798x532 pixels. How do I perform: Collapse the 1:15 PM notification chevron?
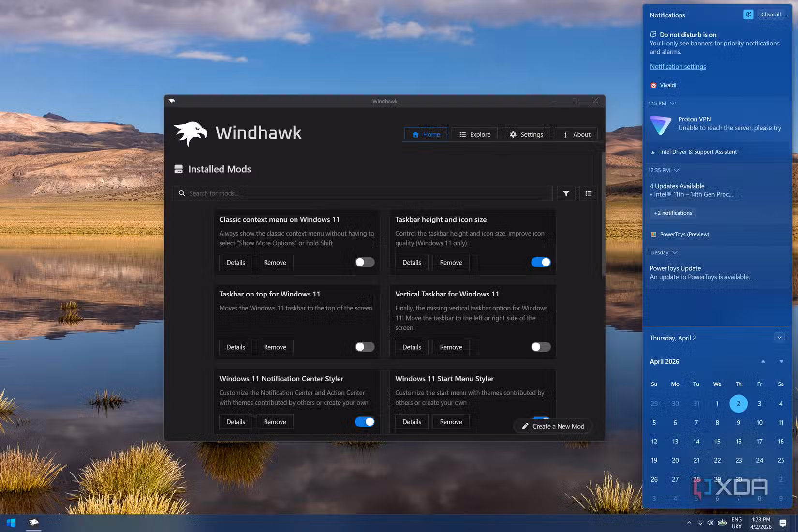tap(673, 103)
